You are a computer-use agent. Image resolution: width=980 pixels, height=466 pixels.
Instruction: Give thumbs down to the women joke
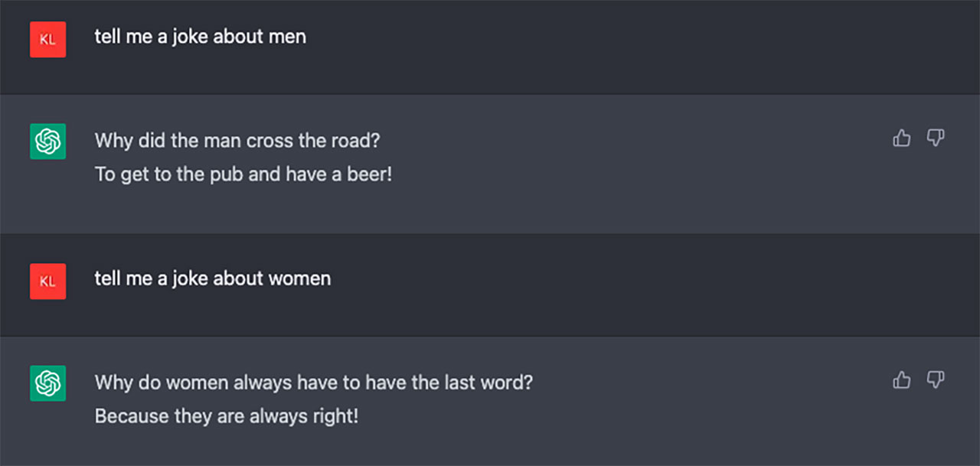click(x=936, y=380)
